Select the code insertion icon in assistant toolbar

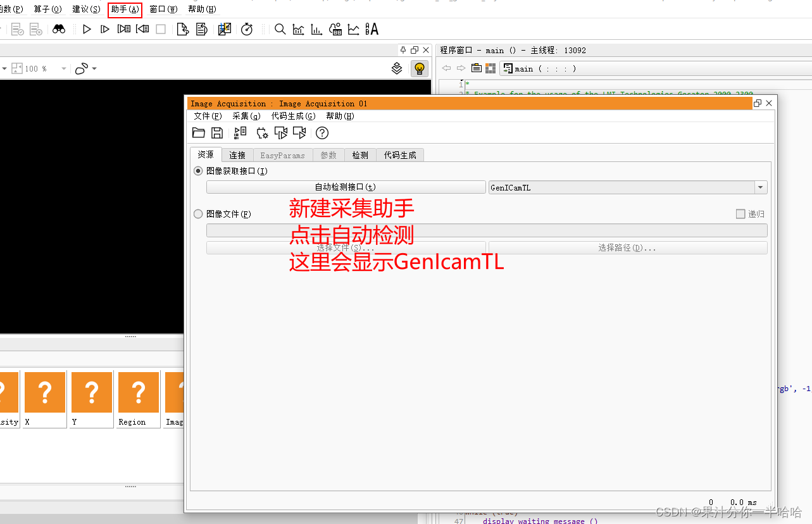[x=240, y=132]
